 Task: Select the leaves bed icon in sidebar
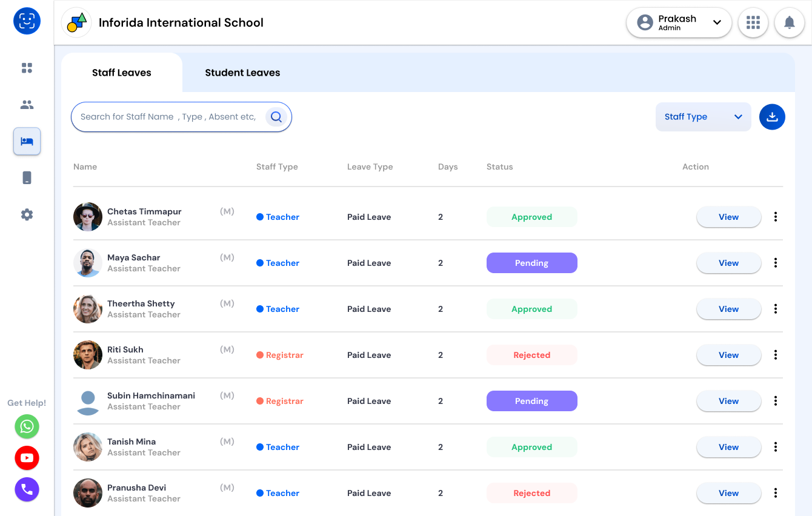[x=27, y=141]
